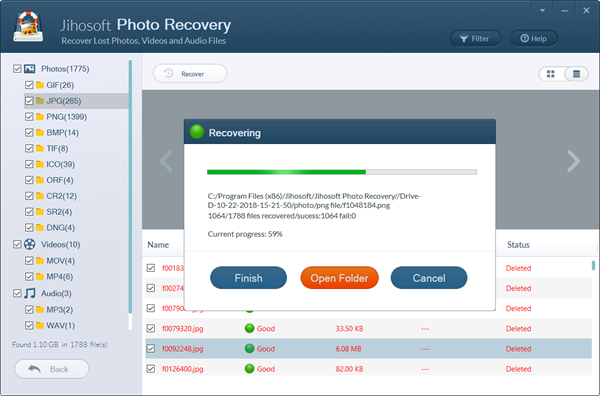The image size is (600, 396).
Task: Click the WAV folder icon
Action: [x=40, y=326]
